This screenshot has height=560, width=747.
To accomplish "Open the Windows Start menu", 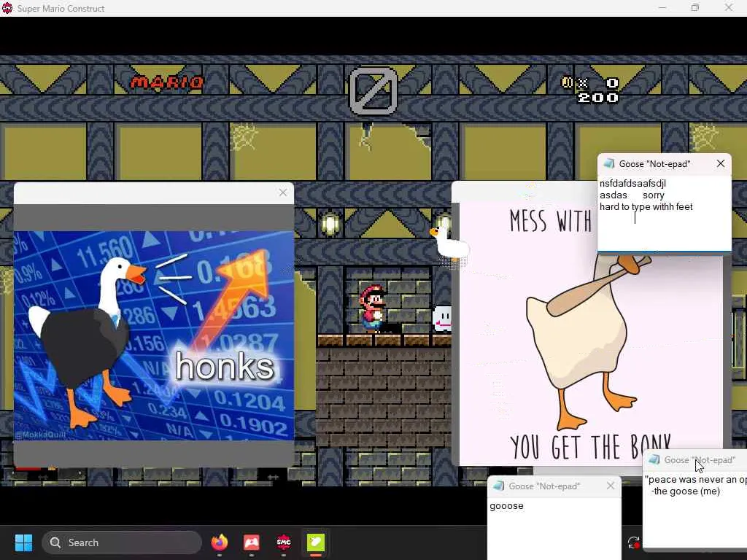I will pos(23,542).
